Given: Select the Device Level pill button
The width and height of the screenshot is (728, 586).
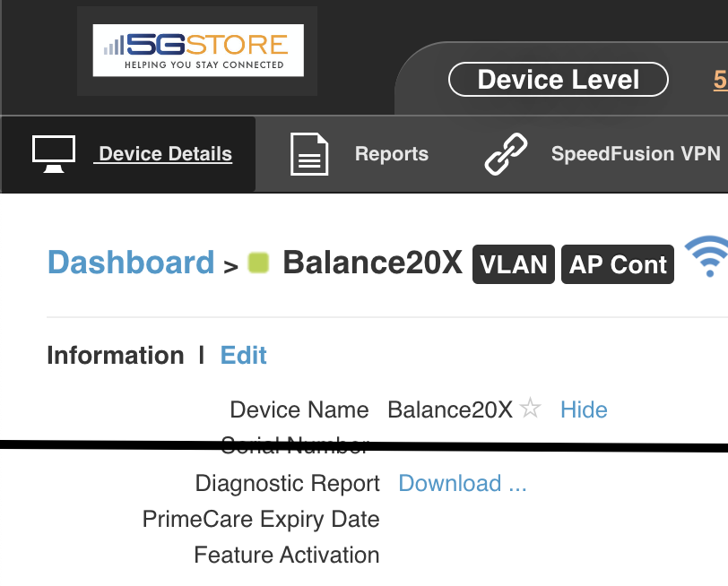Looking at the screenshot, I should 558,80.
